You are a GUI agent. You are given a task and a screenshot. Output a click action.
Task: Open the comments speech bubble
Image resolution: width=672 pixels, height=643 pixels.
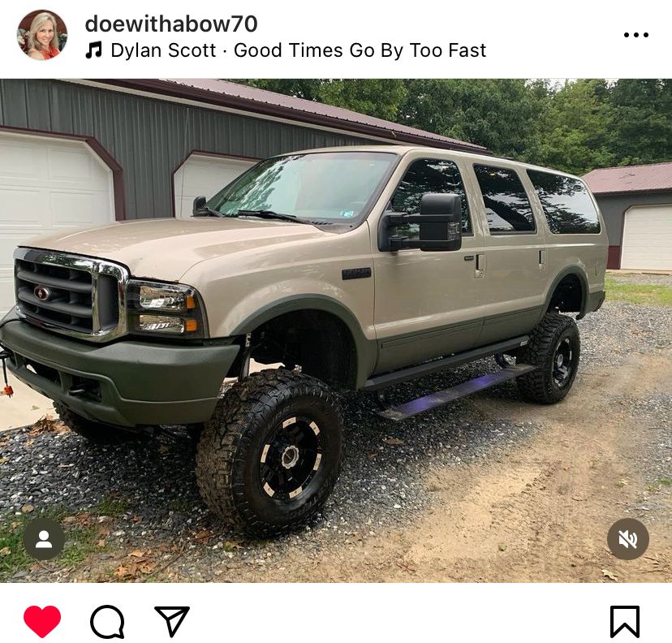pyautogui.click(x=108, y=622)
